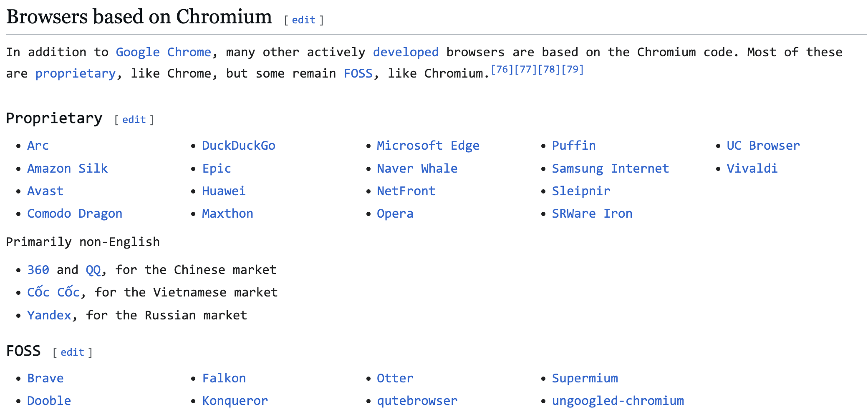Click the proprietary link in the intro
The height and width of the screenshot is (412, 868).
tap(75, 73)
